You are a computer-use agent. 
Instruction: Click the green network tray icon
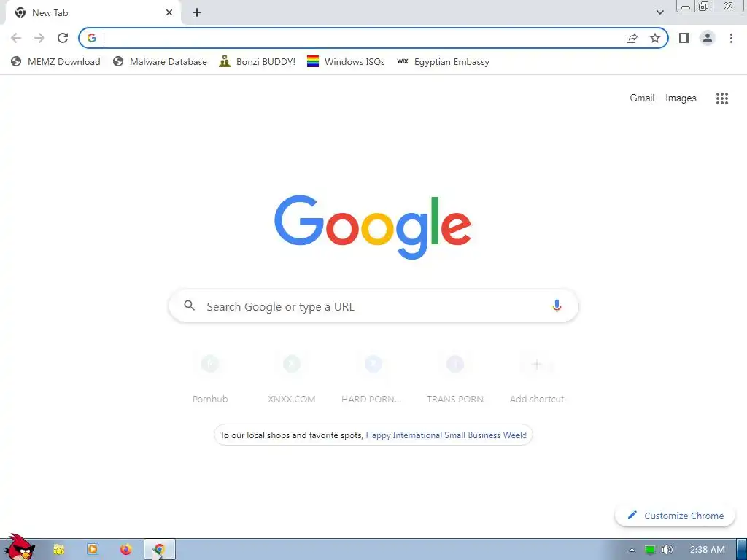click(650, 550)
